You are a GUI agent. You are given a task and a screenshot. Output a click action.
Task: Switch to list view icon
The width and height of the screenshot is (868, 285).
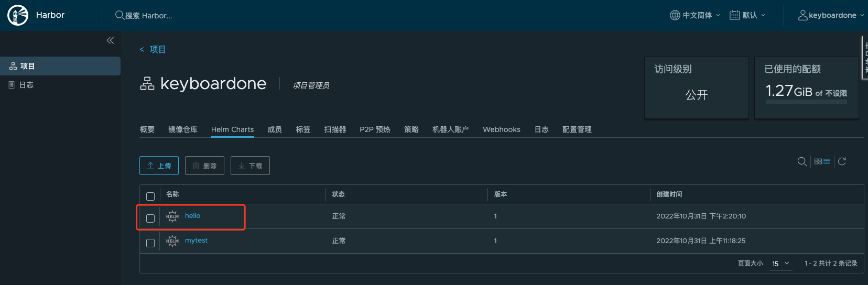click(x=827, y=161)
